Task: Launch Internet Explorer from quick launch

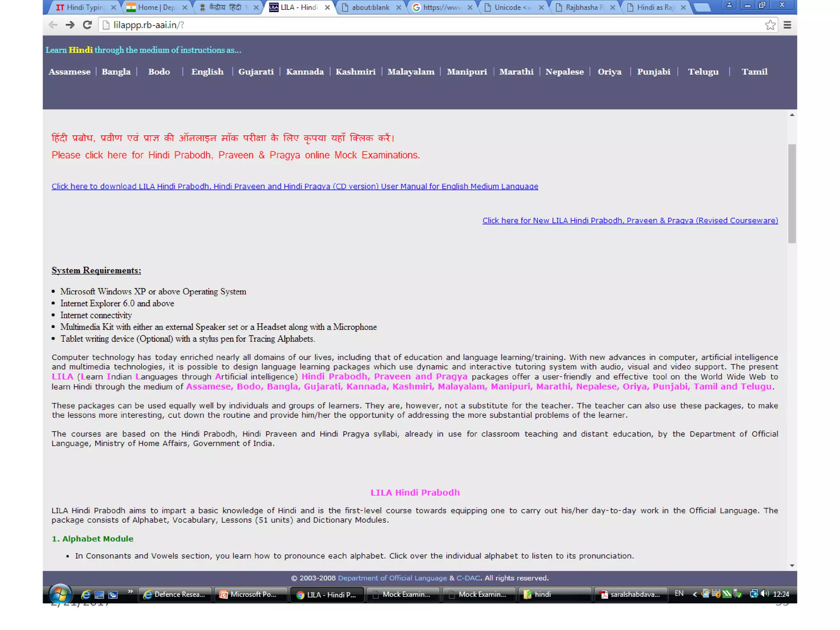Action: coord(86,594)
